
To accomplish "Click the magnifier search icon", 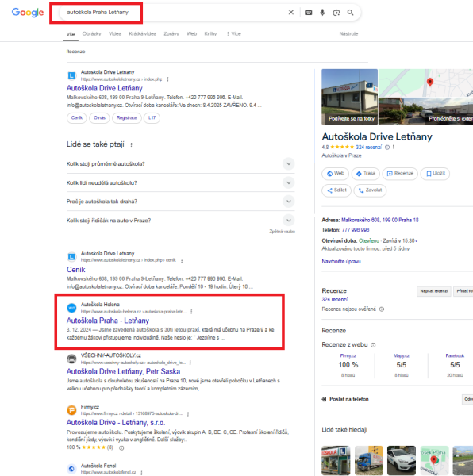I will (350, 13).
